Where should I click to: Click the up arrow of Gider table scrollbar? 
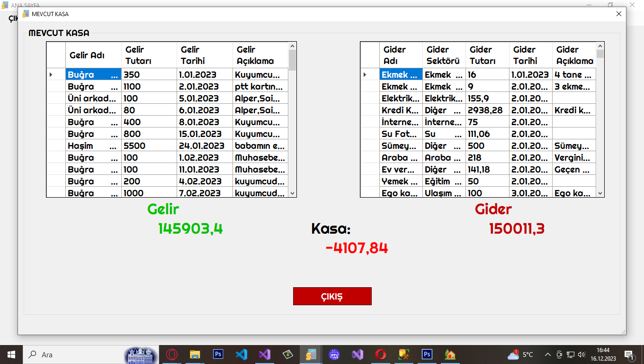[x=600, y=46]
